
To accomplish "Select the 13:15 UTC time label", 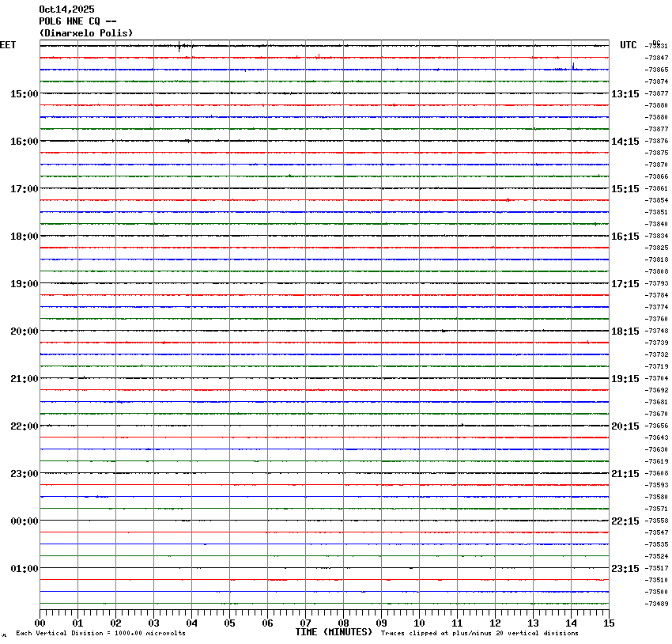I will (x=625, y=94).
